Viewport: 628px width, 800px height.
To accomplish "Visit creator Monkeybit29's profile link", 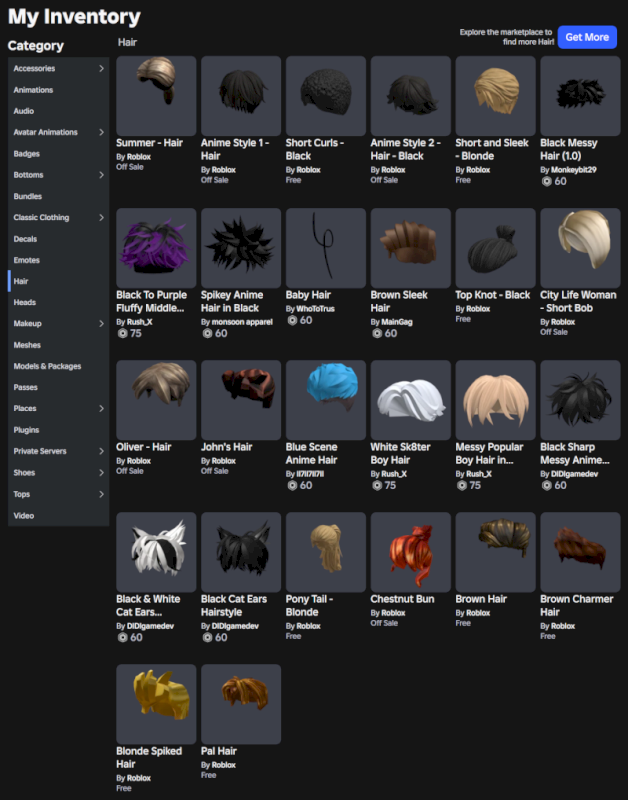I will (573, 170).
